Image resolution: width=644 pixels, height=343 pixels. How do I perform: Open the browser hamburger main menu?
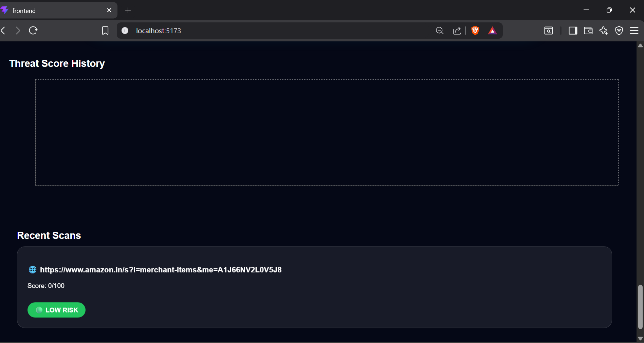pos(634,31)
